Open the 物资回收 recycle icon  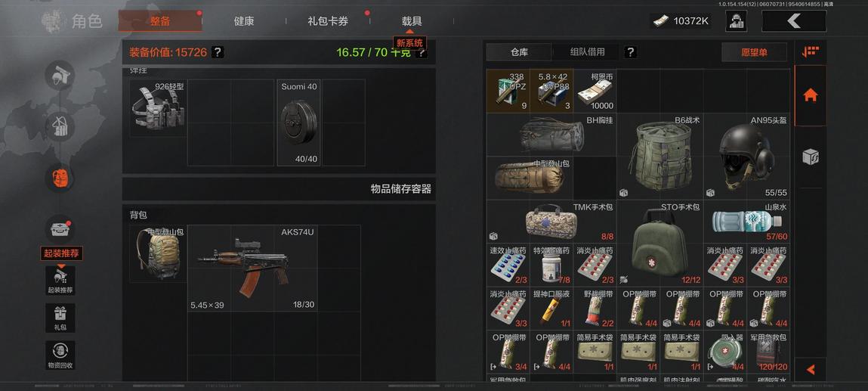[60, 355]
